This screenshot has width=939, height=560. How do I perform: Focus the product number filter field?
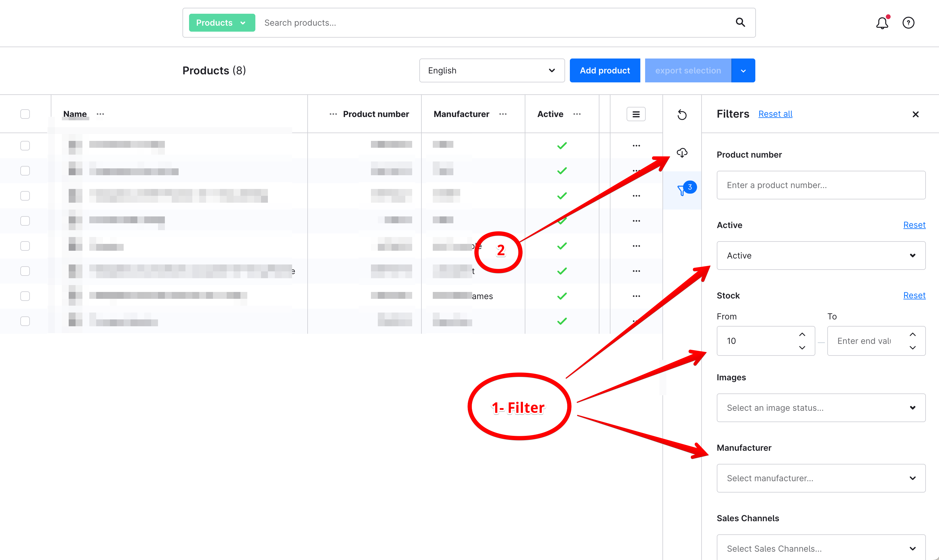coord(821,185)
